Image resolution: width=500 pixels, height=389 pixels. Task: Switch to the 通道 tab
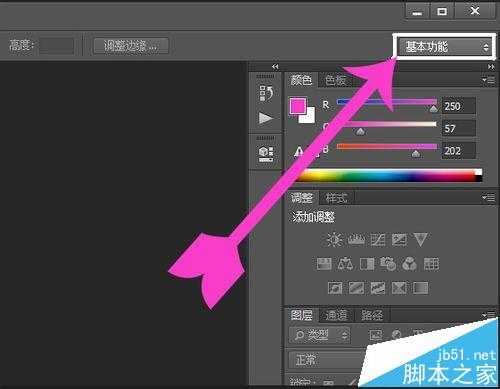[x=336, y=315]
